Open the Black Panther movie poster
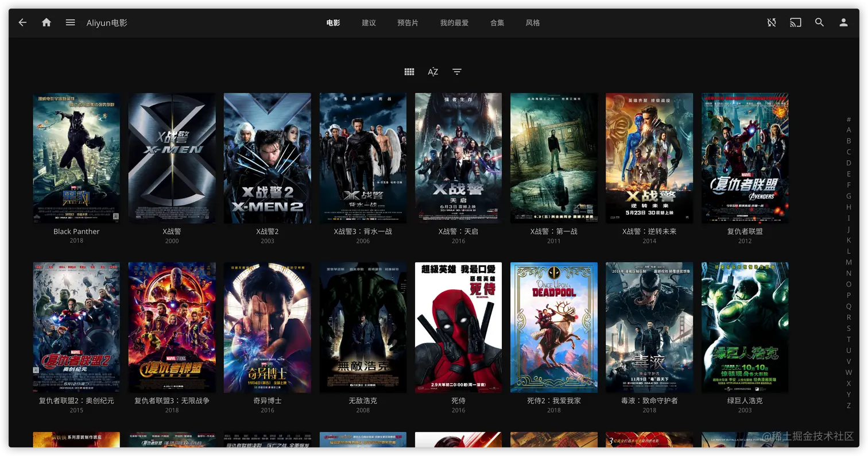868x456 pixels. coord(76,158)
